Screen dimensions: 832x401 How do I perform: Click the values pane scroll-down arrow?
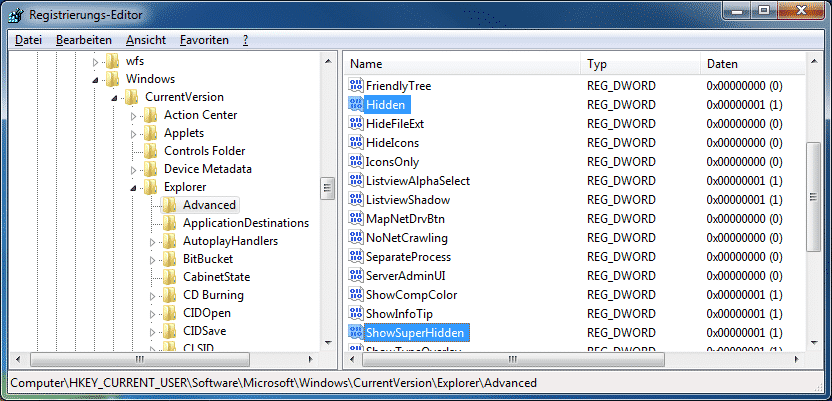[x=814, y=344]
